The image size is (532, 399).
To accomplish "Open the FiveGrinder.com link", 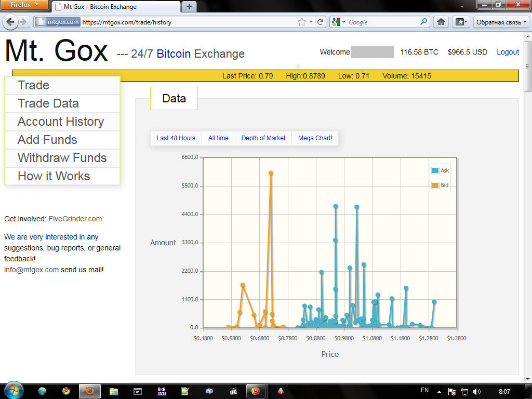I will click(75, 219).
